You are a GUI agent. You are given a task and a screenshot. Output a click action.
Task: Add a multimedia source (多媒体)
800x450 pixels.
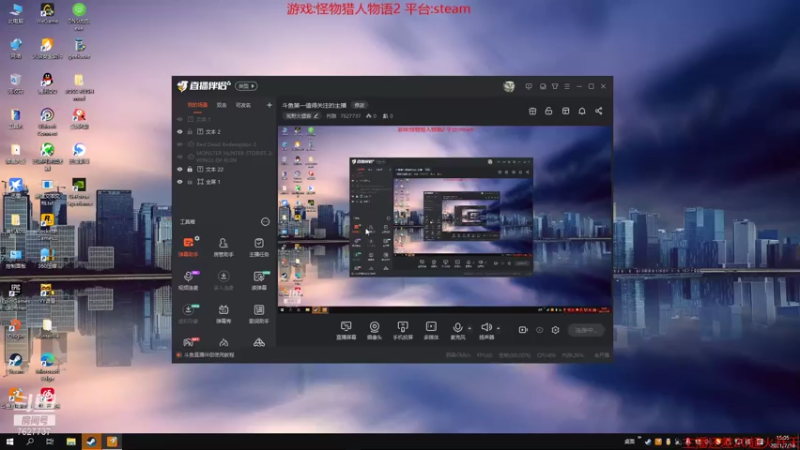[431, 331]
